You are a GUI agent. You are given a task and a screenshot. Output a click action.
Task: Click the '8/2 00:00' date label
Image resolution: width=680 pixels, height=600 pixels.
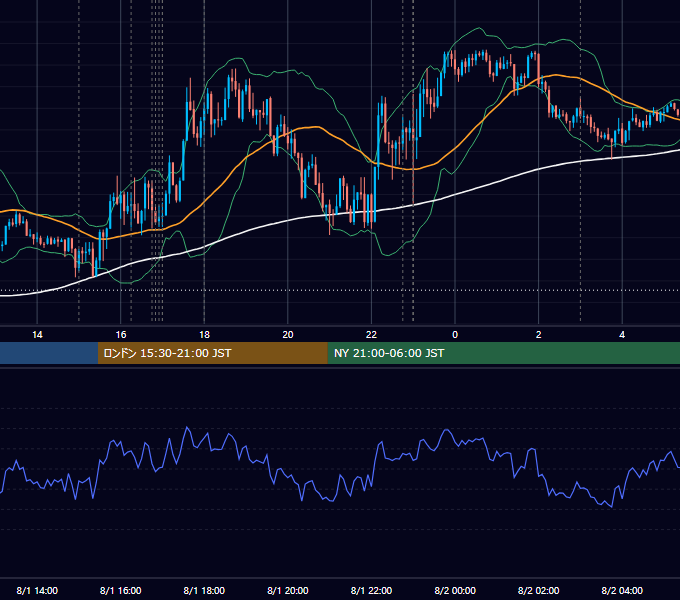455,591
